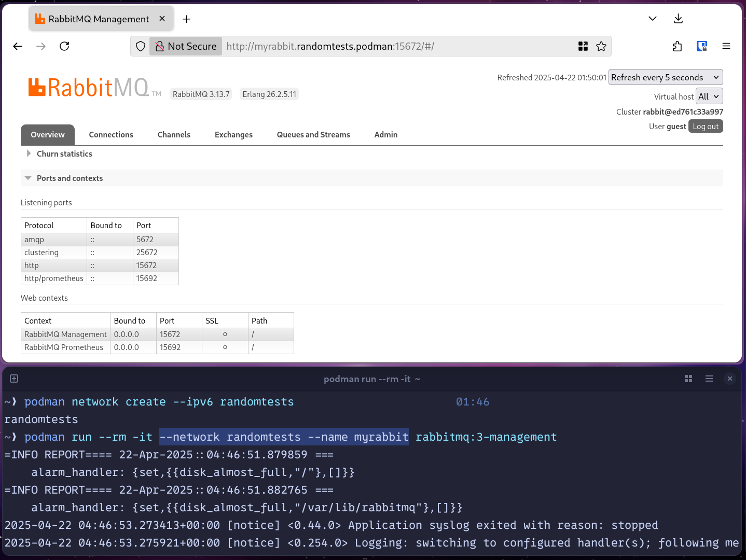Open a new browser tab
The image size is (746, 560).
coord(187,19)
